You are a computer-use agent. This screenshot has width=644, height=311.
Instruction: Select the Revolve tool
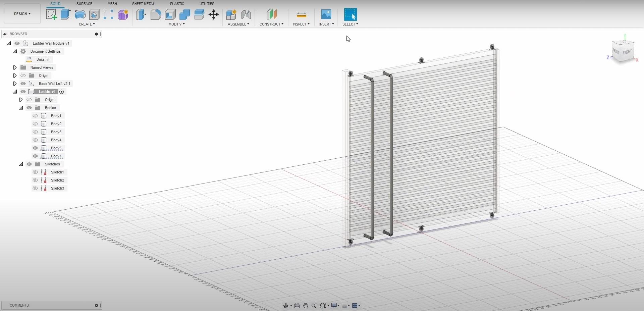pos(80,14)
